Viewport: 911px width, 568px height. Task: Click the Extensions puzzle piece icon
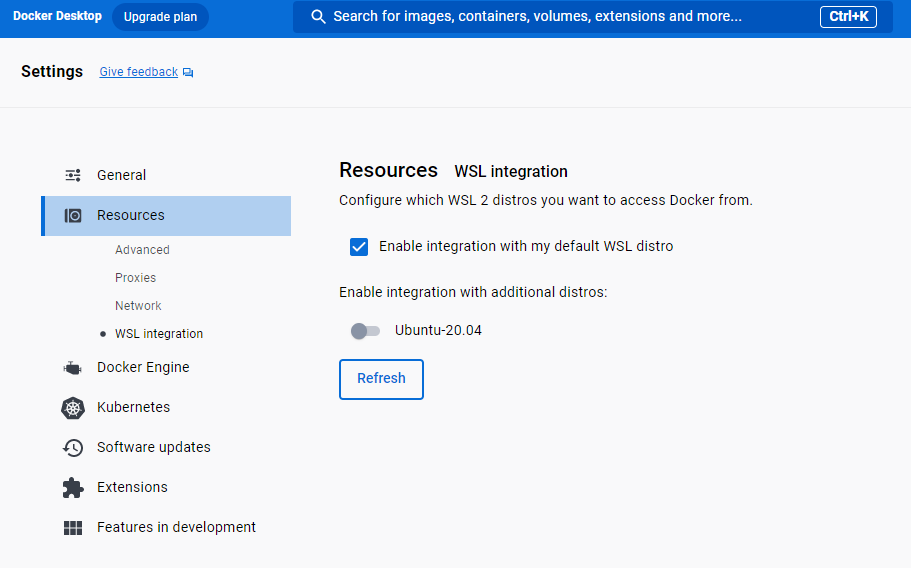tap(73, 488)
